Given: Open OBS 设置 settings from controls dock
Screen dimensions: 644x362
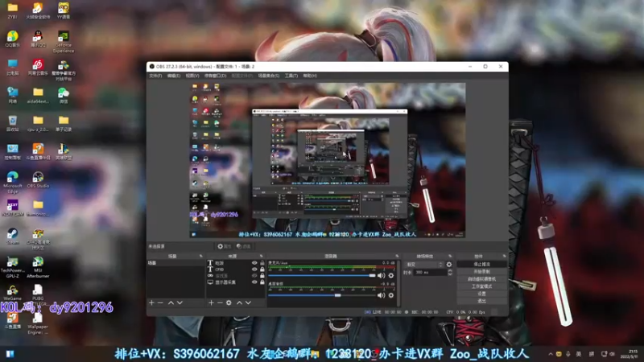Looking at the screenshot, I should click(481, 294).
